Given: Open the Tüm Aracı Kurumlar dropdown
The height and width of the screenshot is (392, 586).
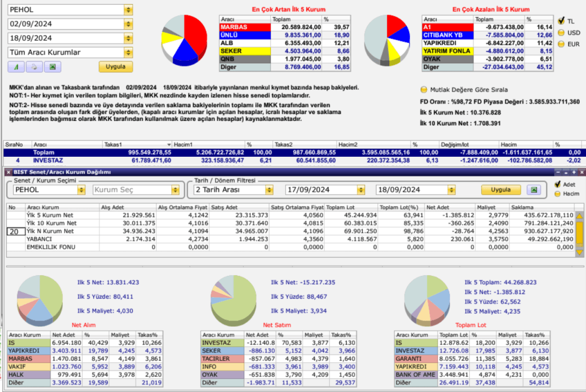Looking at the screenshot, I should coord(128,52).
